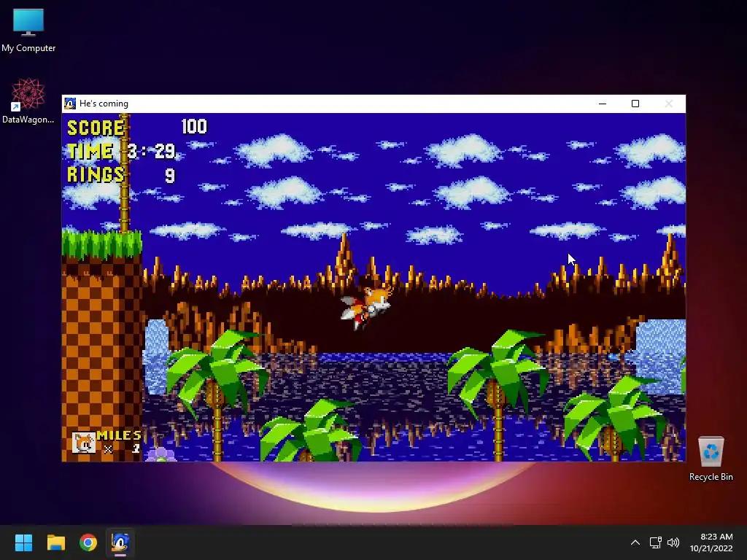This screenshot has width=747, height=560.
Task: Launch File Explorer from the taskbar
Action: [55, 542]
